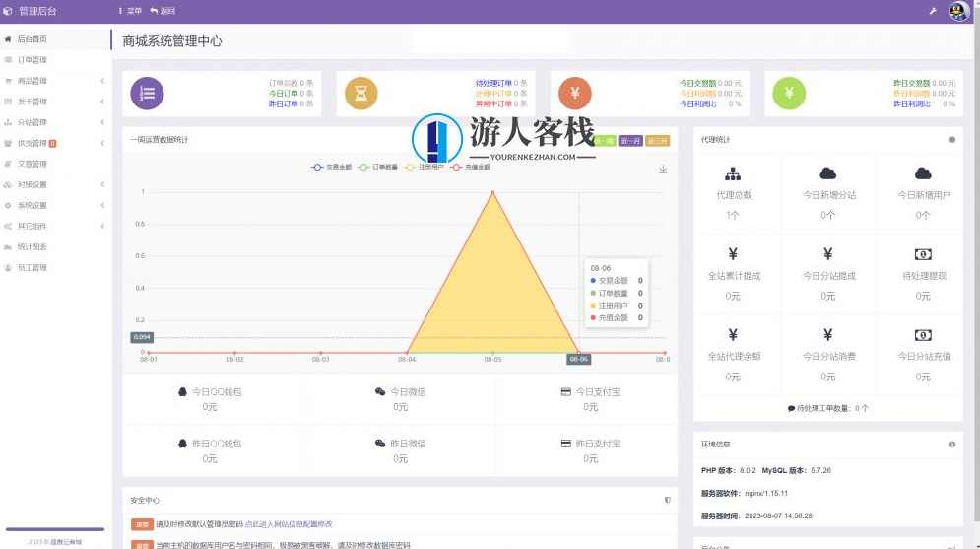The image size is (980, 549).
Task: Click the 安全中心 shield icon
Action: click(667, 501)
